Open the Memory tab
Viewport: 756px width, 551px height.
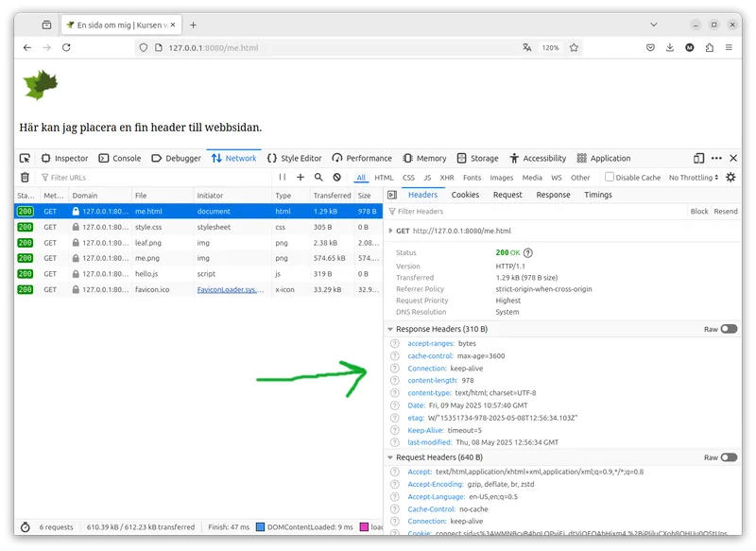(x=424, y=158)
